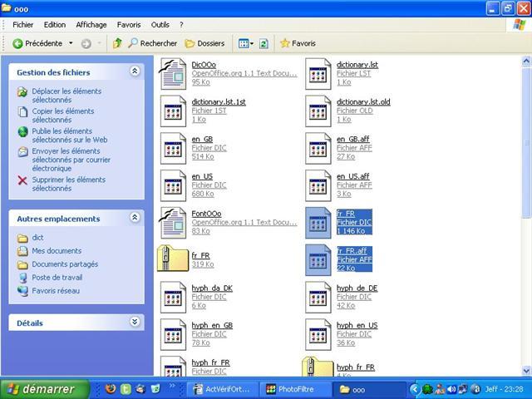Viewport: 532px width, 399px height.
Task: Open the Précédente history dropdown arrow
Action: (71, 43)
